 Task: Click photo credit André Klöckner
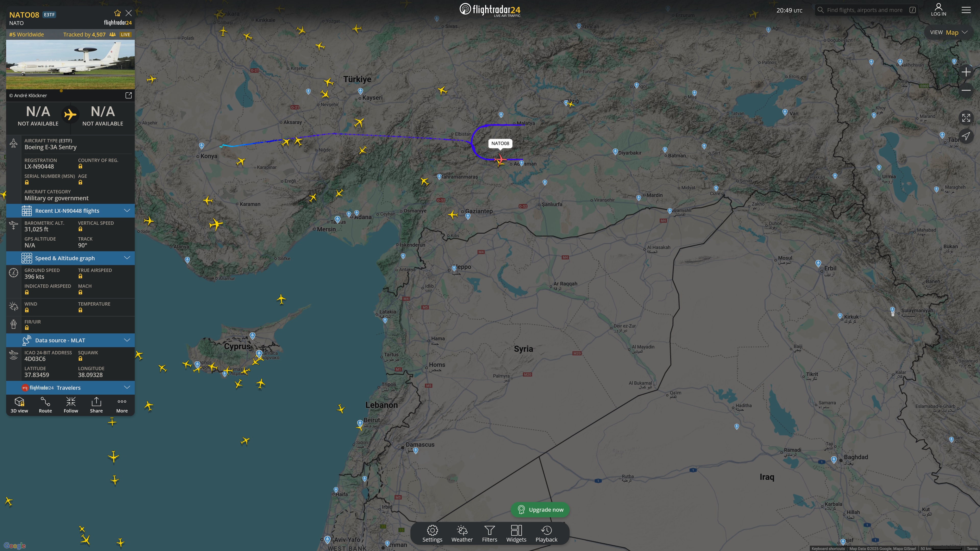[28, 95]
